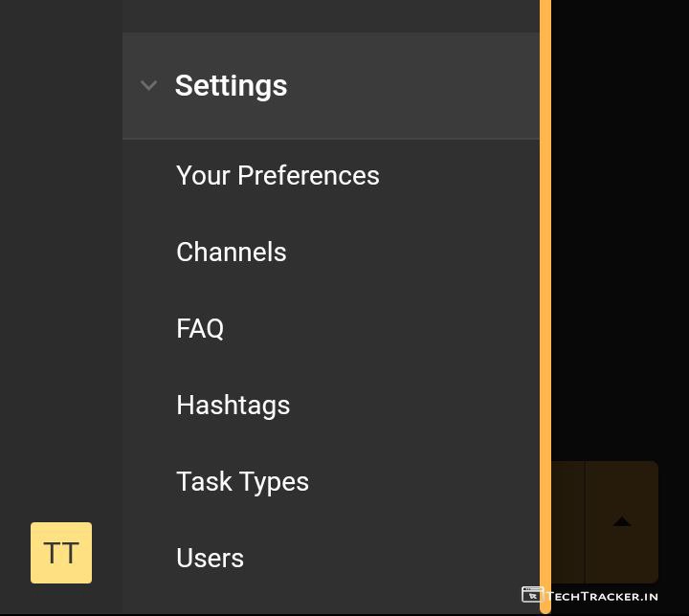Navigate to the Users page
Screen dimensions: 689x616
click(210, 558)
